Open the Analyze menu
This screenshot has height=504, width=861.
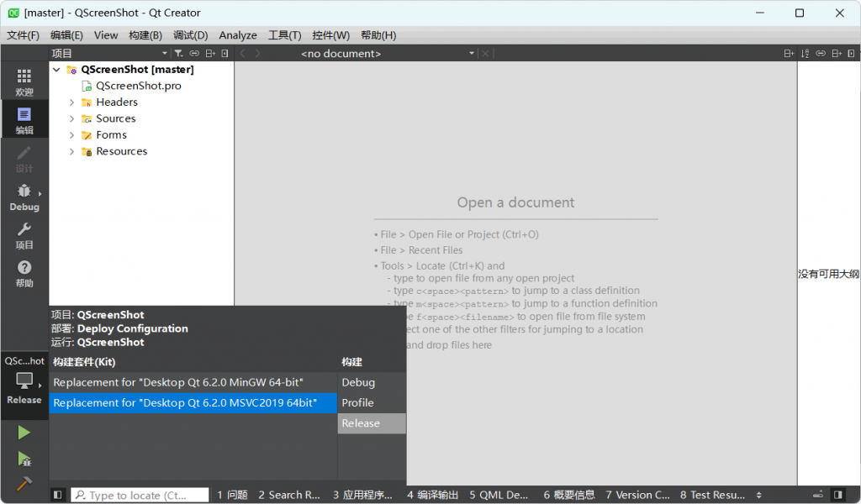238,35
